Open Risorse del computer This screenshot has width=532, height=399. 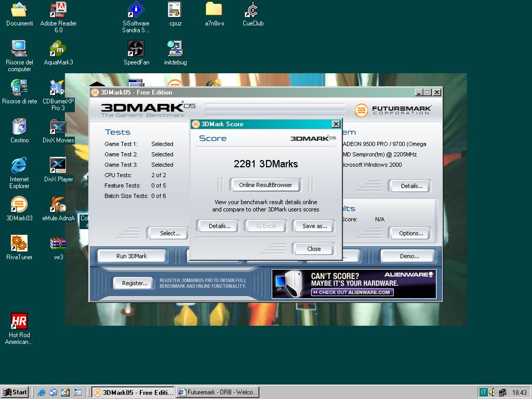coord(19,56)
